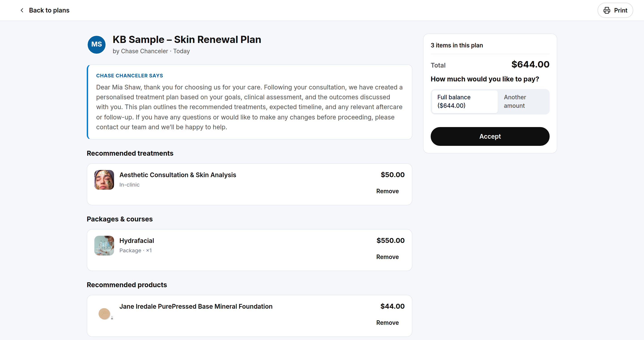Click the $644.00 total amount
Screen dimensions: 644x340
pyautogui.click(x=530, y=64)
